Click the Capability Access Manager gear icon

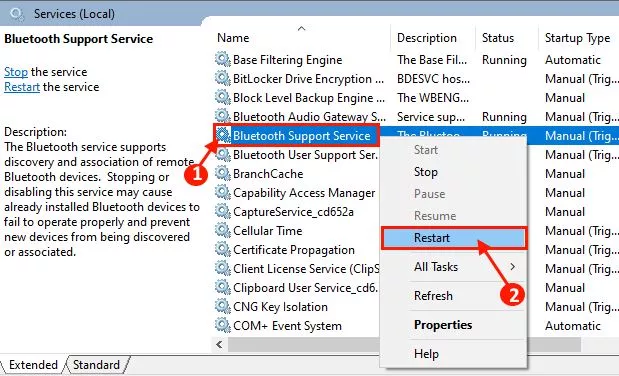click(x=223, y=192)
